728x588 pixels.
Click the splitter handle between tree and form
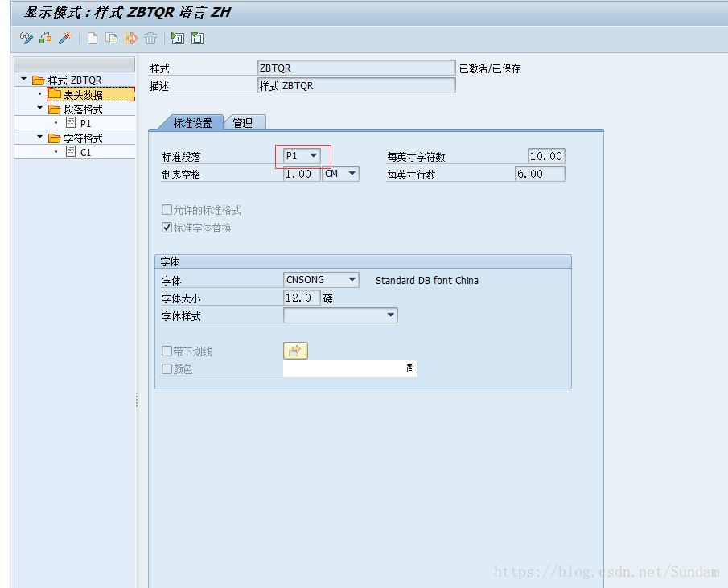click(137, 400)
